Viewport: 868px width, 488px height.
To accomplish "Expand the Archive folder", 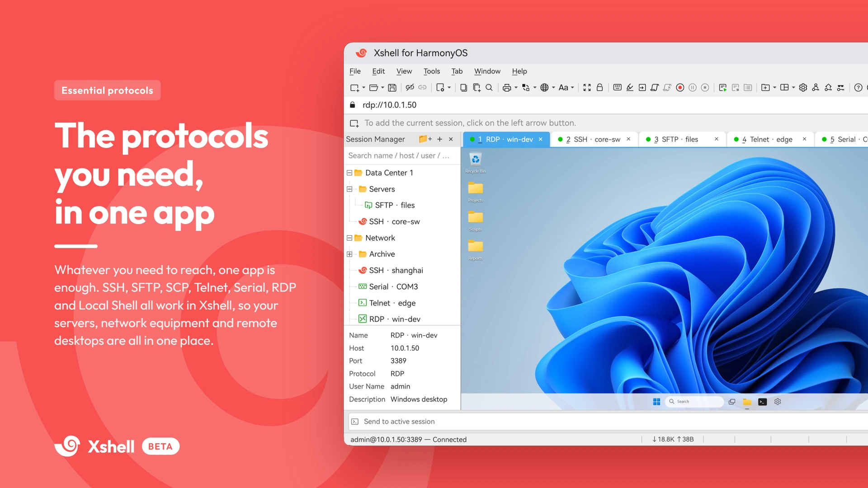I will coord(349,254).
